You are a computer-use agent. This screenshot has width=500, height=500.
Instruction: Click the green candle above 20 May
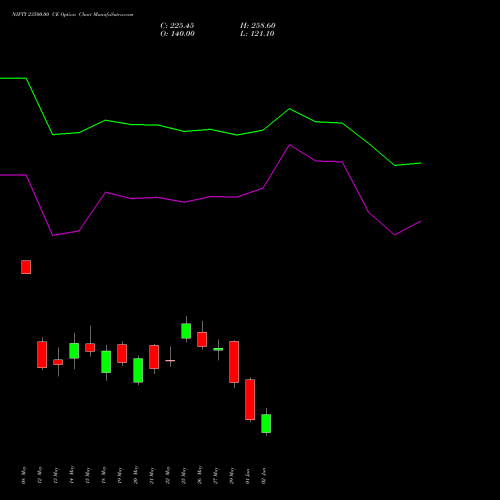(138, 370)
